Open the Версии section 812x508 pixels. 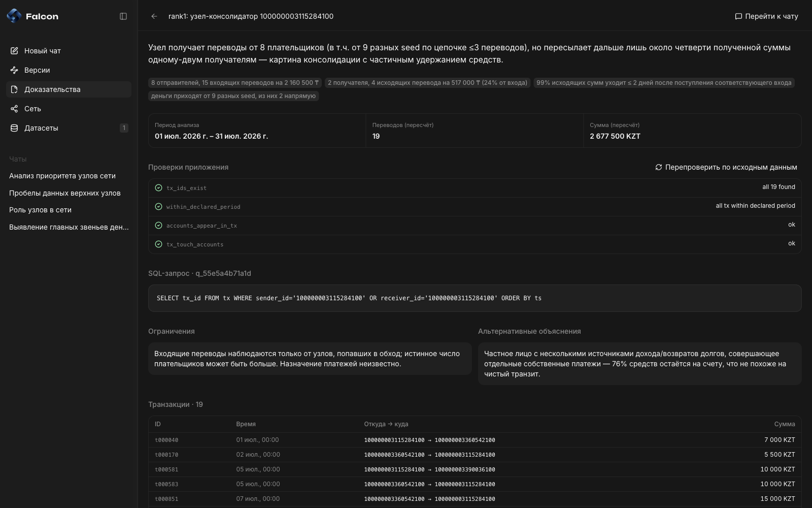[x=69, y=70]
